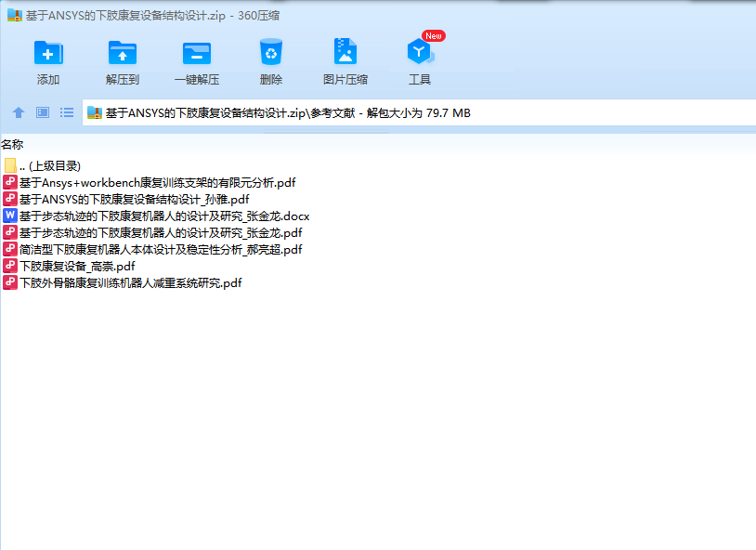Click the New badge on the 工具 icon
The width and height of the screenshot is (756, 550).
[434, 35]
